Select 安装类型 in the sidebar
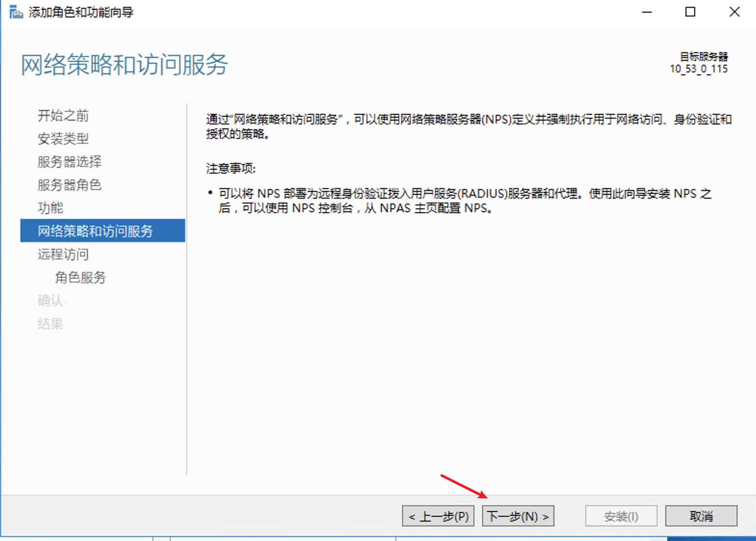This screenshot has width=756, height=541. [x=63, y=139]
